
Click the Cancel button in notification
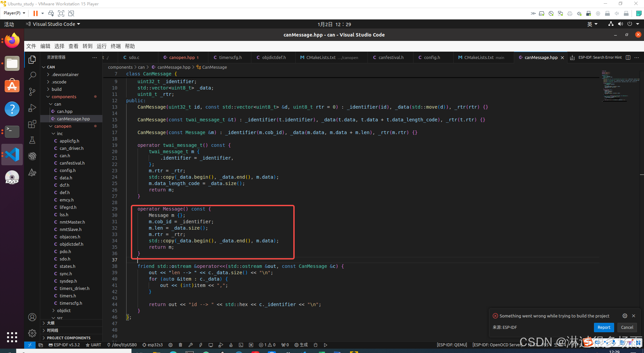pyautogui.click(x=627, y=328)
